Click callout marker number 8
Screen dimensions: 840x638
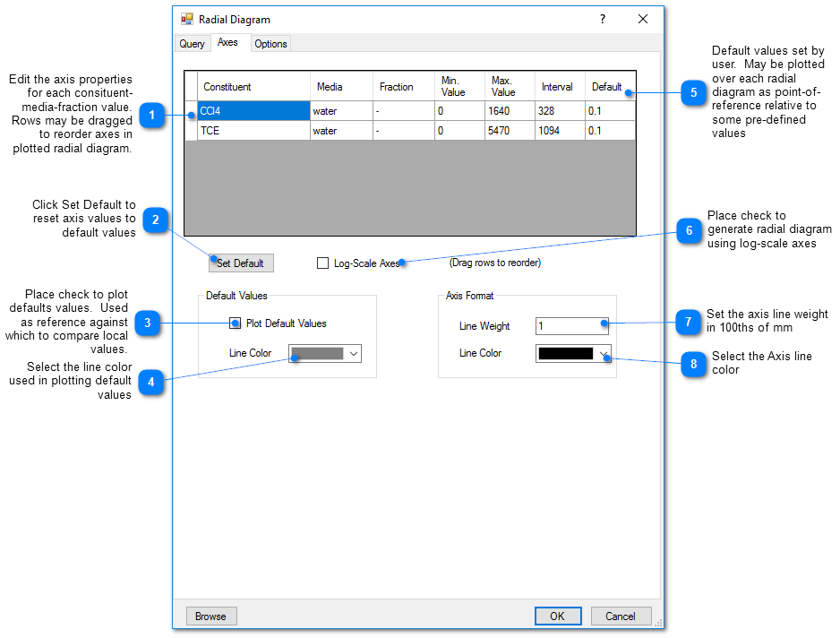click(x=693, y=365)
